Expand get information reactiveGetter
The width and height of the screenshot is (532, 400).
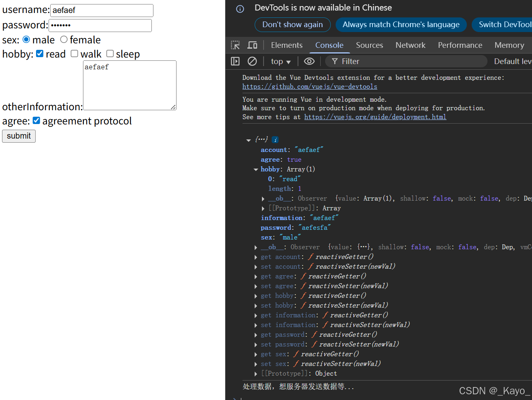tap(256, 315)
